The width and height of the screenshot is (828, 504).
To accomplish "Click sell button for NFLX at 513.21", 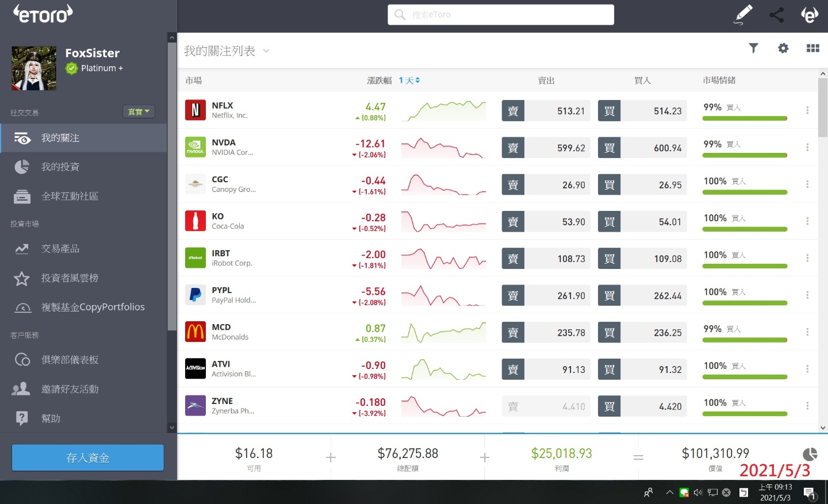I will [x=546, y=111].
